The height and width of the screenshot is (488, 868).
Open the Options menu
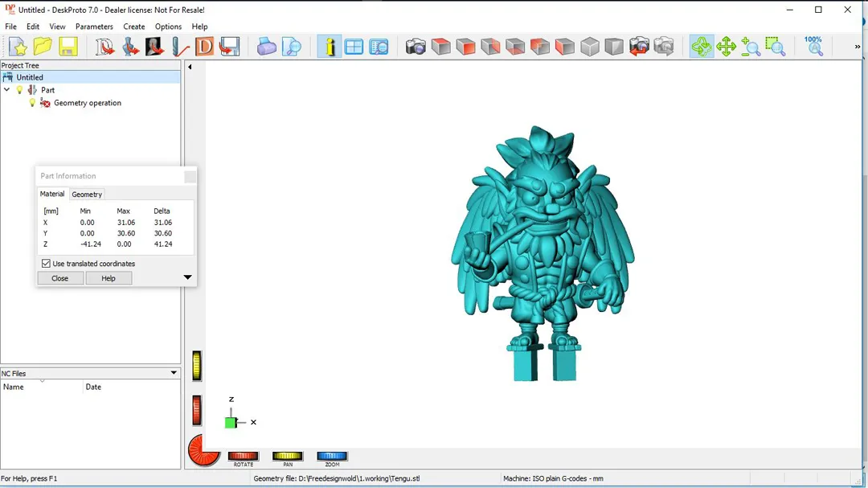click(x=168, y=27)
